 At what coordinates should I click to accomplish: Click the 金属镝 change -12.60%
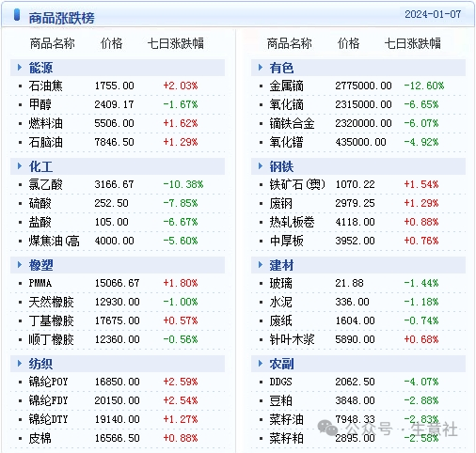[424, 86]
